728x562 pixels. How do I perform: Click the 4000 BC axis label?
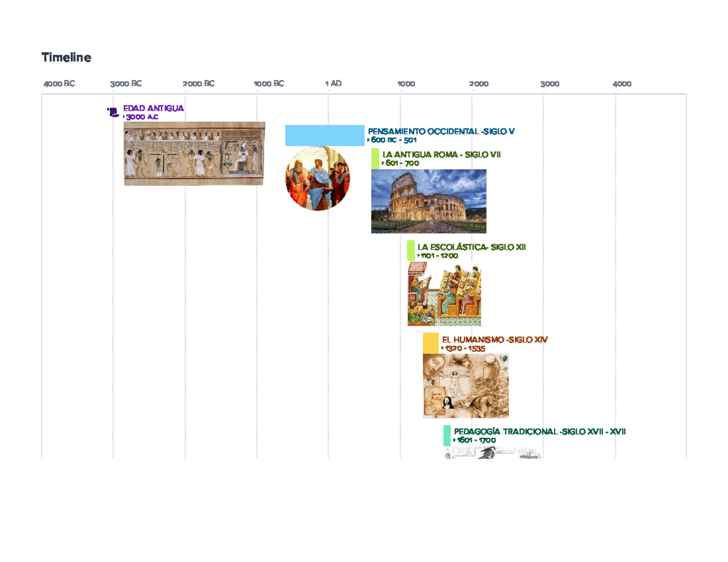58,83
